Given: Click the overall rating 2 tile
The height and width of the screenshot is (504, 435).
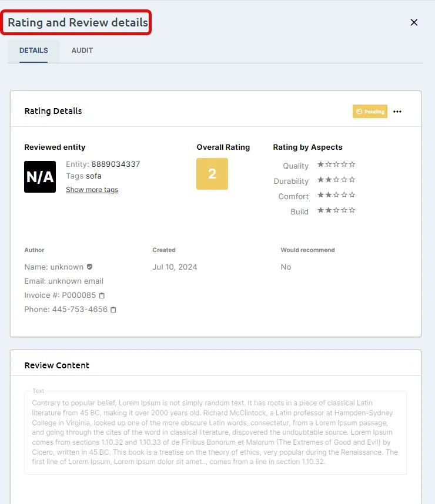Looking at the screenshot, I should pyautogui.click(x=212, y=174).
